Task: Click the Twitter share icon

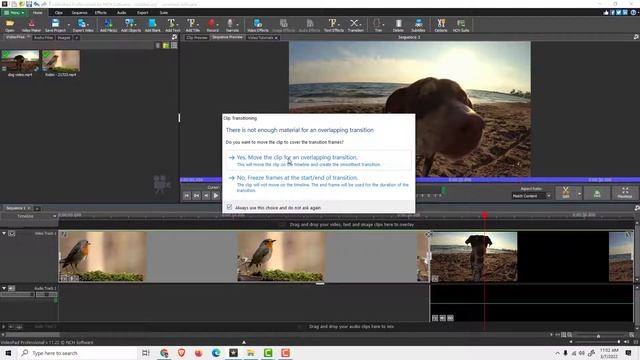Action: pos(619,13)
